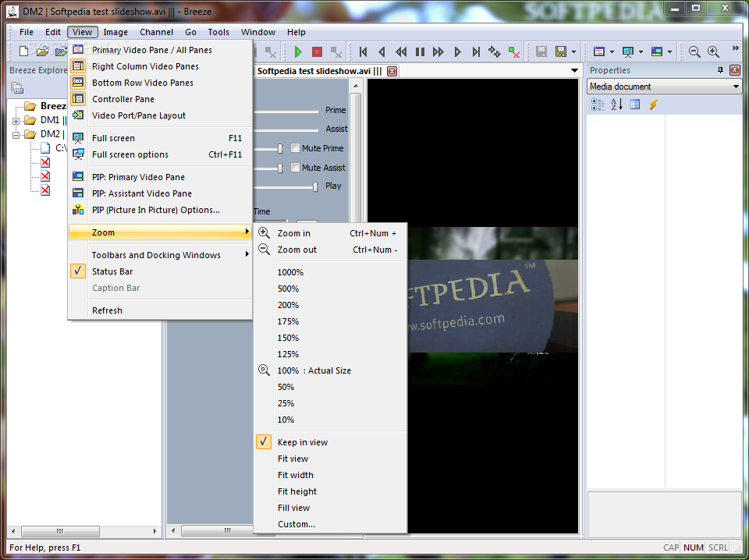Click the pane layout toolbar icon
This screenshot has width=749, height=560.
(x=599, y=51)
